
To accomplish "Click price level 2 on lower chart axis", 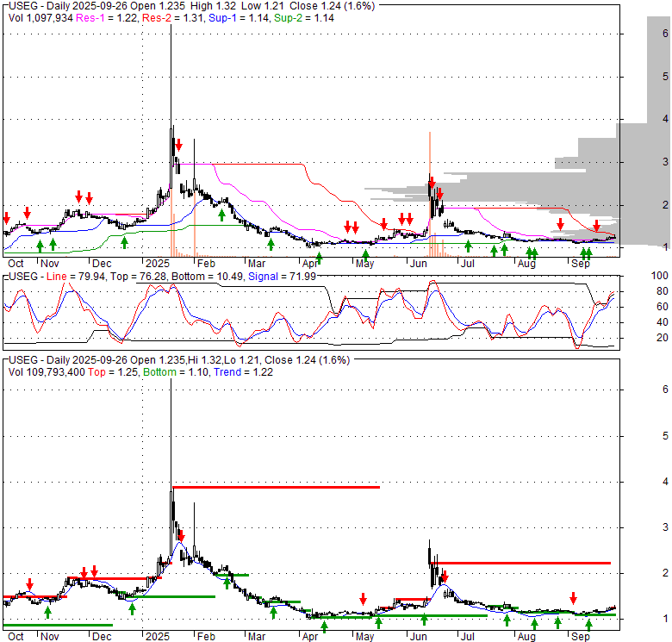I will 665,573.
